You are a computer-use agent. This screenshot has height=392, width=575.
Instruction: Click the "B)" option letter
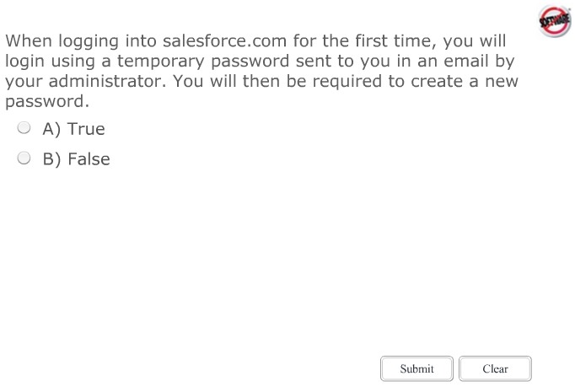51,159
